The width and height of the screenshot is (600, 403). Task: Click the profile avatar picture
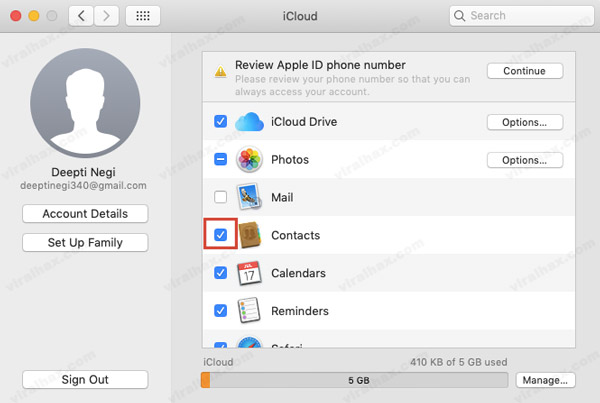click(85, 103)
